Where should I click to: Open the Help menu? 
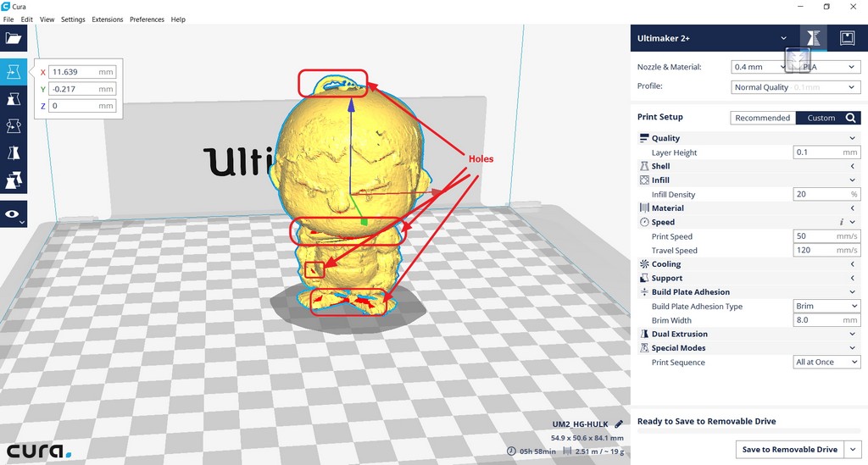[x=178, y=19]
